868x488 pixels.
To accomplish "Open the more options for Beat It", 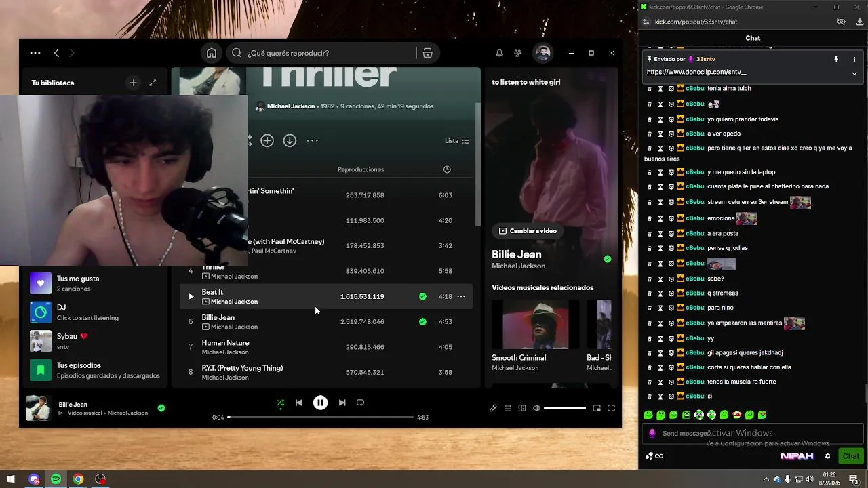I will 461,296.
